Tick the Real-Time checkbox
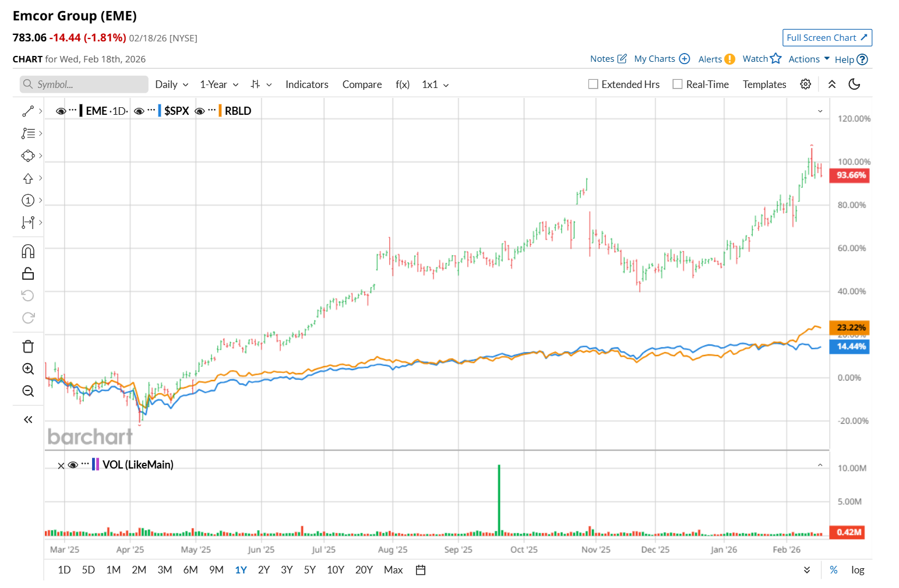The height and width of the screenshot is (588, 899). [678, 84]
